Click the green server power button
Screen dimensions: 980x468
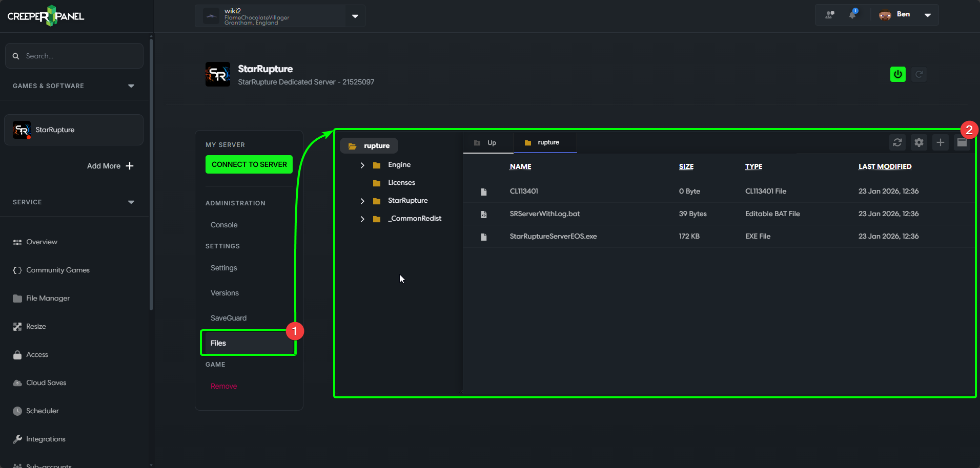coord(897,74)
